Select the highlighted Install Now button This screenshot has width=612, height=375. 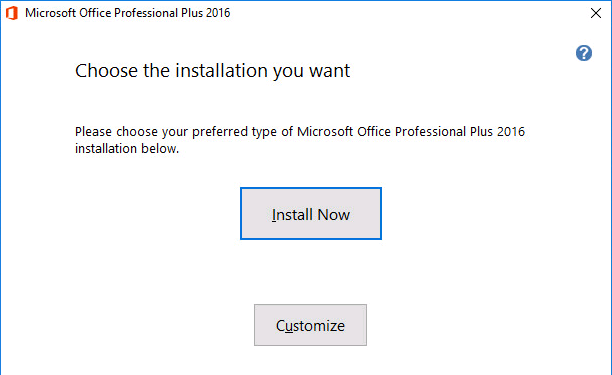coord(311,213)
